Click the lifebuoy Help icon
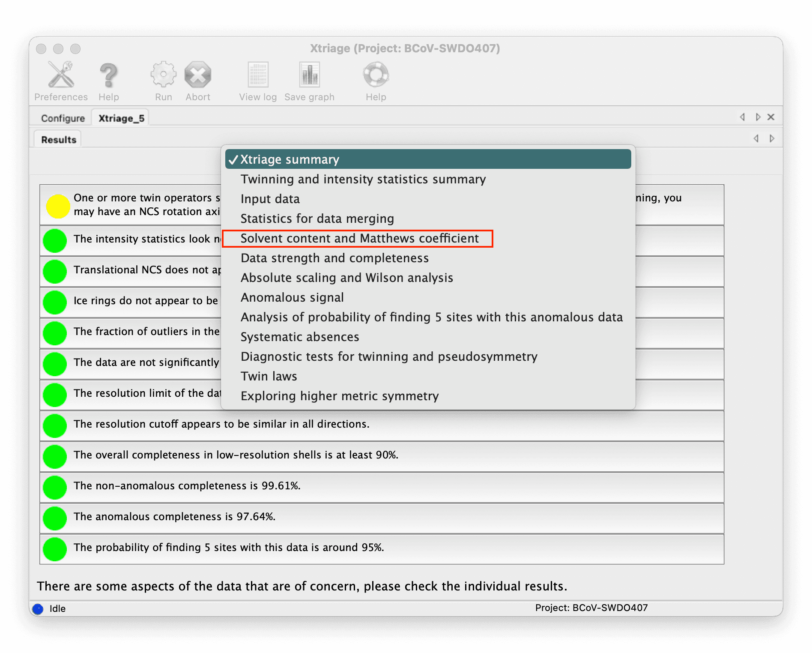 click(376, 75)
